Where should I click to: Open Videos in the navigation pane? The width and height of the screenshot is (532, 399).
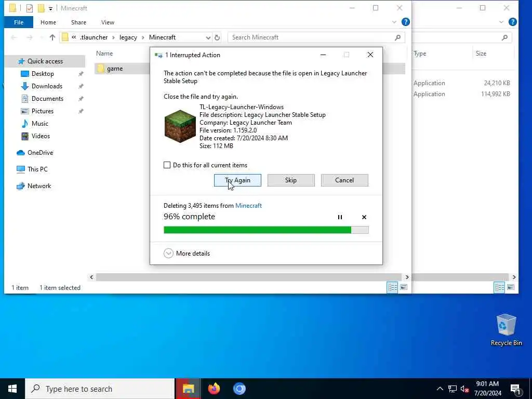pyautogui.click(x=41, y=136)
